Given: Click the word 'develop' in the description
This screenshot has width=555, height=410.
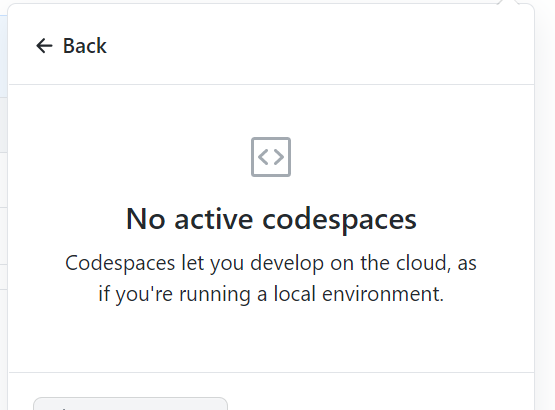Looking at the screenshot, I should (287, 264).
